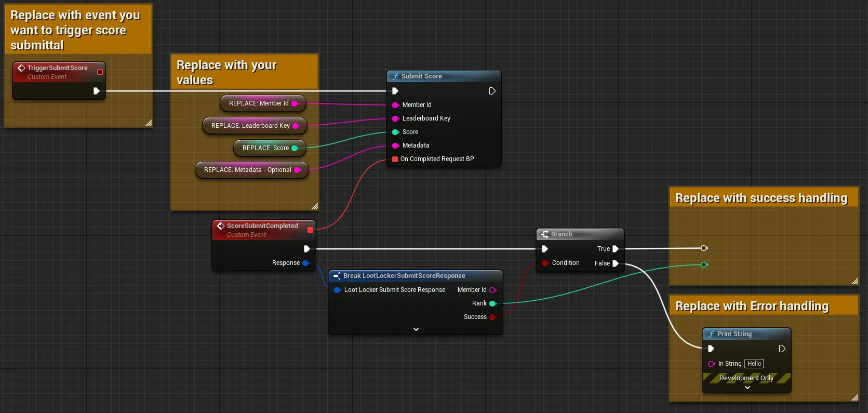Select the Branch node title
868x413 pixels.
(562, 234)
